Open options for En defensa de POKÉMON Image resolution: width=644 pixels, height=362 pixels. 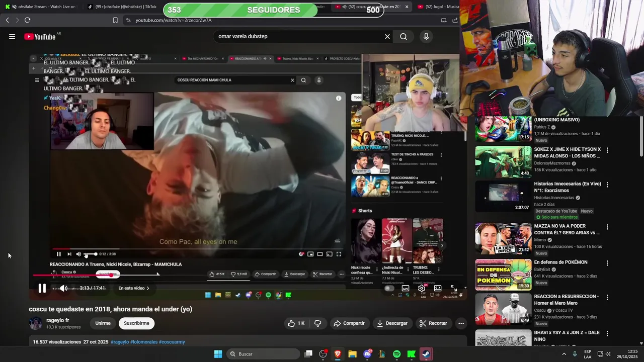pyautogui.click(x=607, y=263)
